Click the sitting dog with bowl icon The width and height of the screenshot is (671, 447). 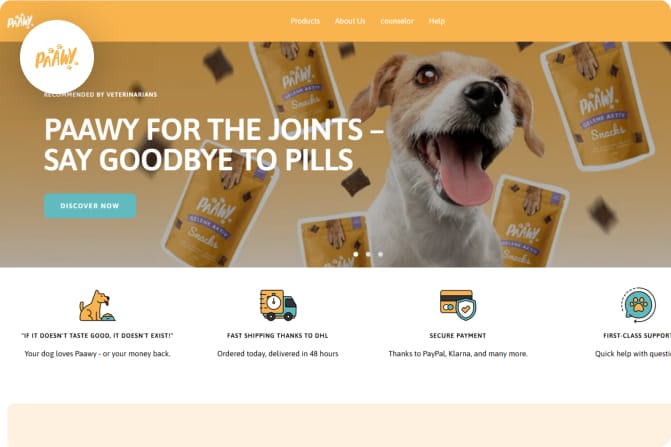(97, 305)
